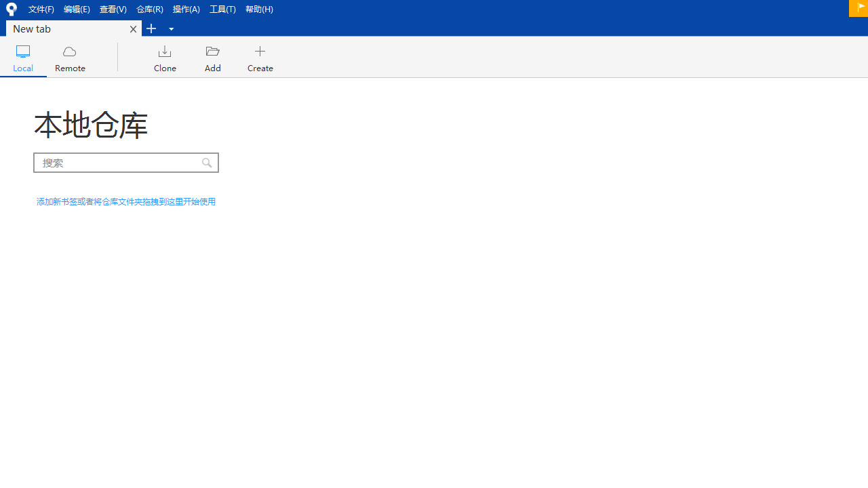Open the 查看(V) menu
Image resolution: width=868 pixels, height=488 pixels.
click(x=113, y=9)
